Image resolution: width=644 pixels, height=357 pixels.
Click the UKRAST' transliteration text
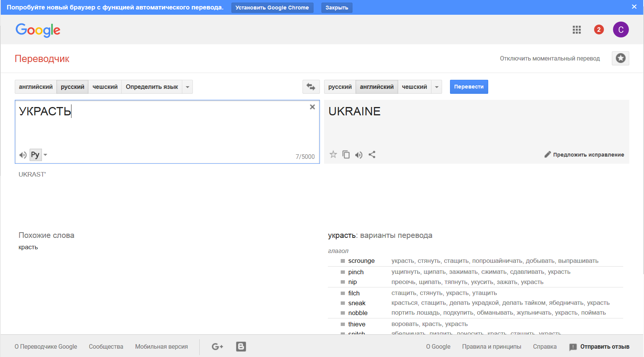point(32,174)
